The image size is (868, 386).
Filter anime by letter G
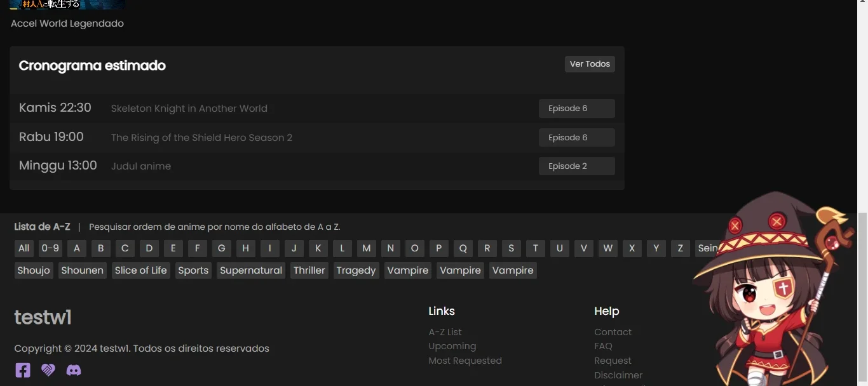pos(221,248)
